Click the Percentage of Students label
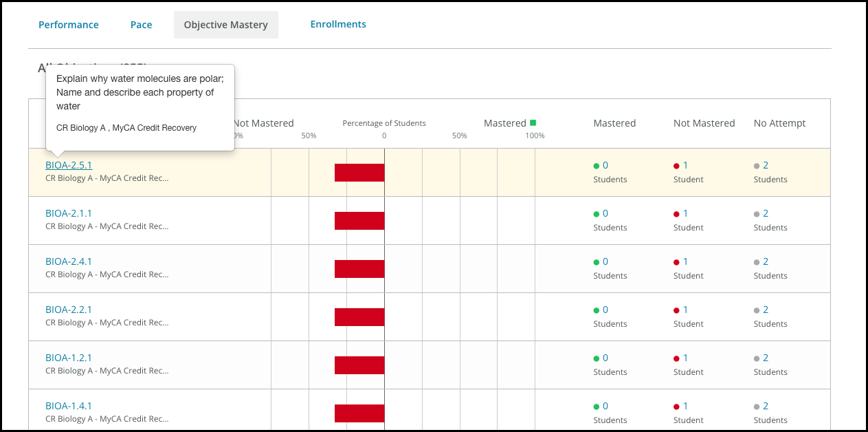This screenshot has height=432, width=868. [x=384, y=123]
